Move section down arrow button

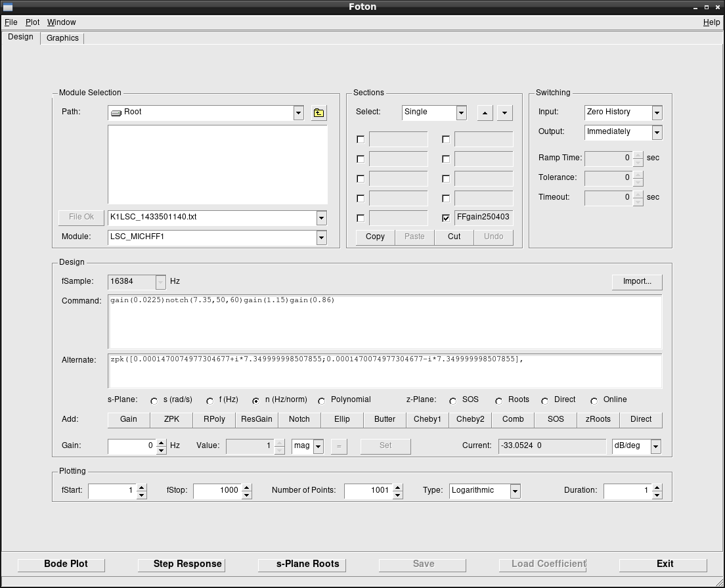504,113
